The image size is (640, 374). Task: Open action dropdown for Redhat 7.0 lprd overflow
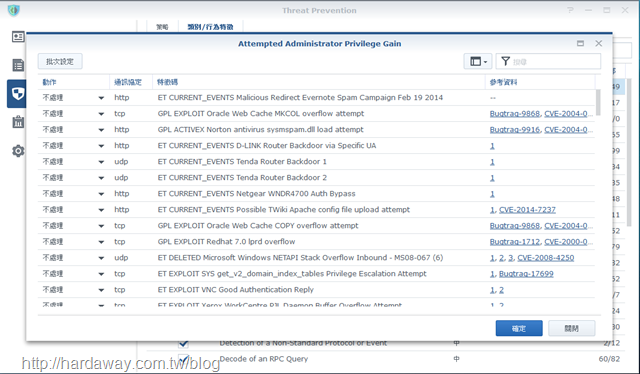101,242
